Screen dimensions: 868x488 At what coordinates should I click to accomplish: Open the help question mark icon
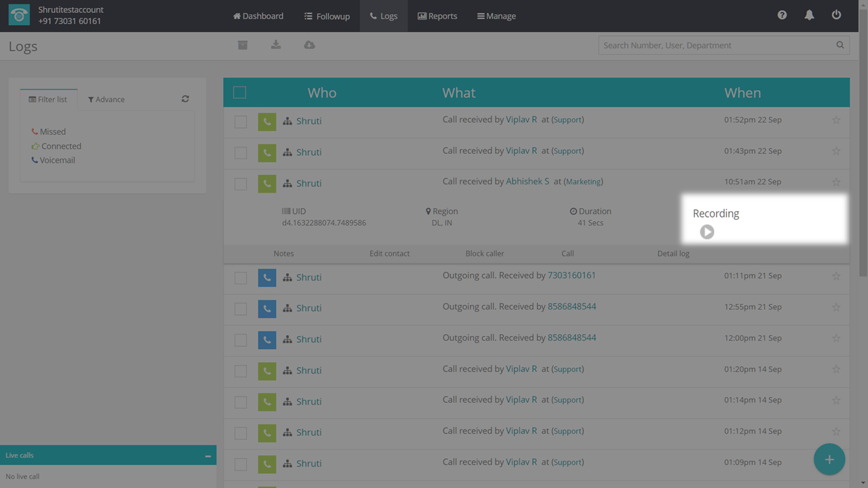(x=782, y=15)
